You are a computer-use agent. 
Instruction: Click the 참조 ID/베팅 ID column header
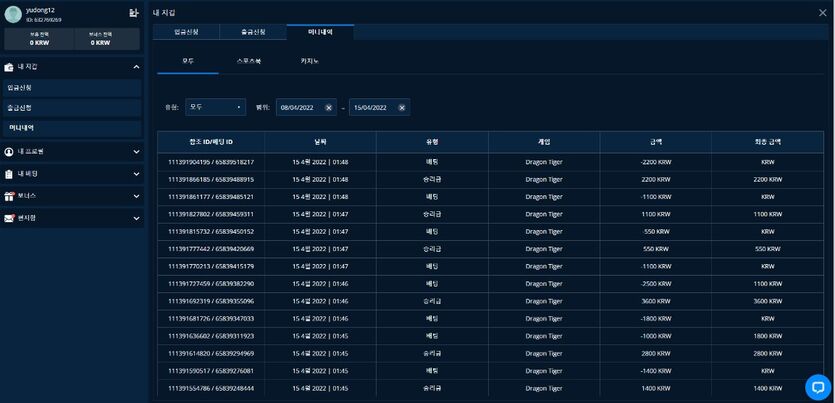(211, 142)
